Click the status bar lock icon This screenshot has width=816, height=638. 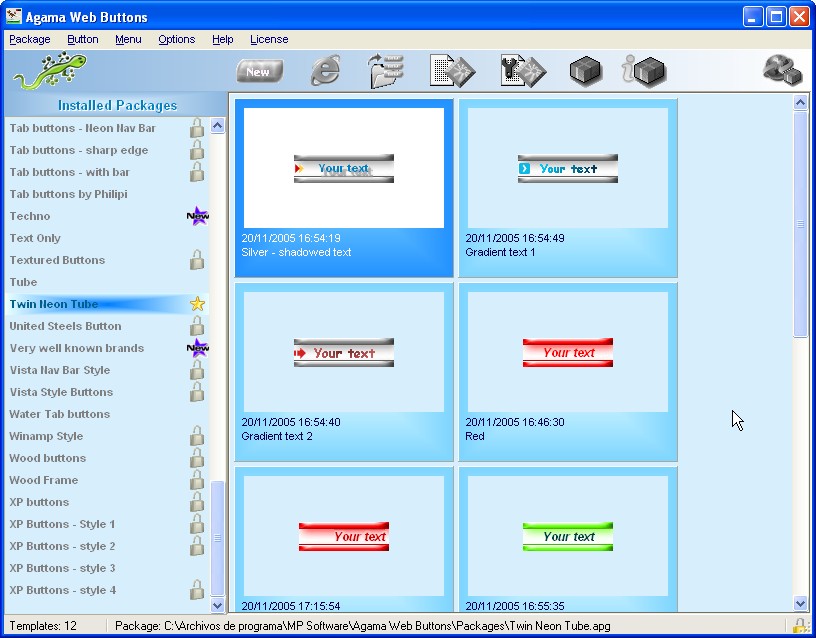click(x=799, y=624)
